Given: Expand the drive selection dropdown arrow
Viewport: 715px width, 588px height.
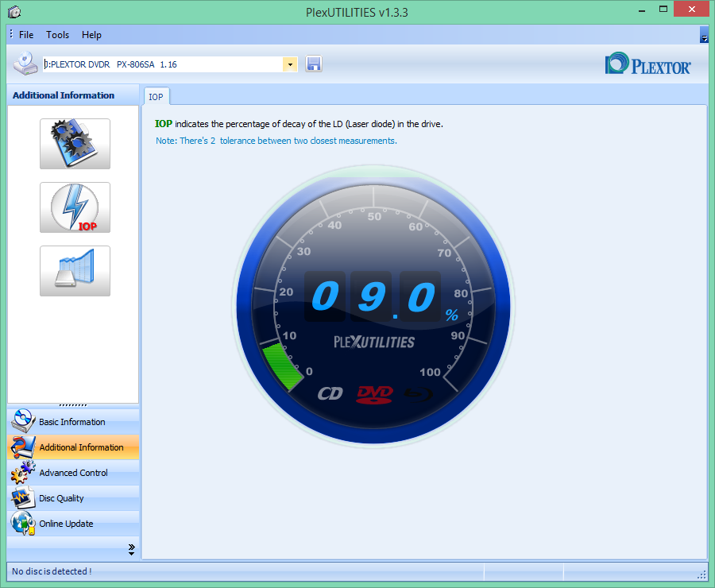Looking at the screenshot, I should [x=290, y=64].
